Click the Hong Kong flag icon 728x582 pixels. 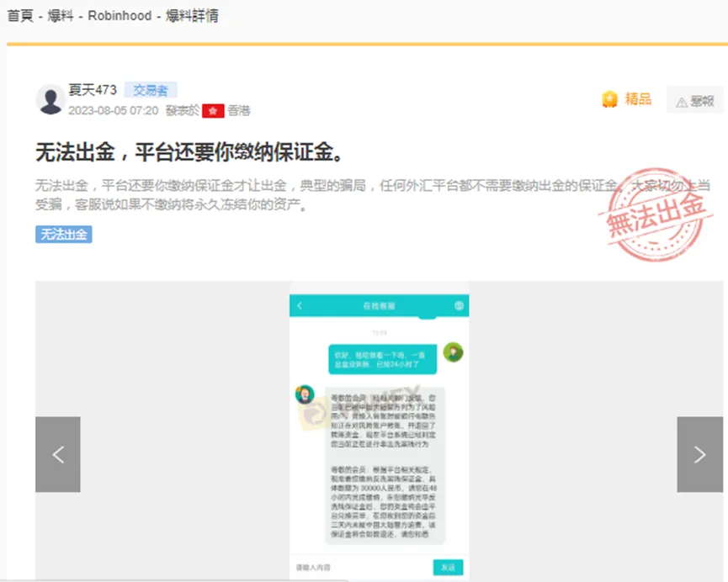(213, 110)
